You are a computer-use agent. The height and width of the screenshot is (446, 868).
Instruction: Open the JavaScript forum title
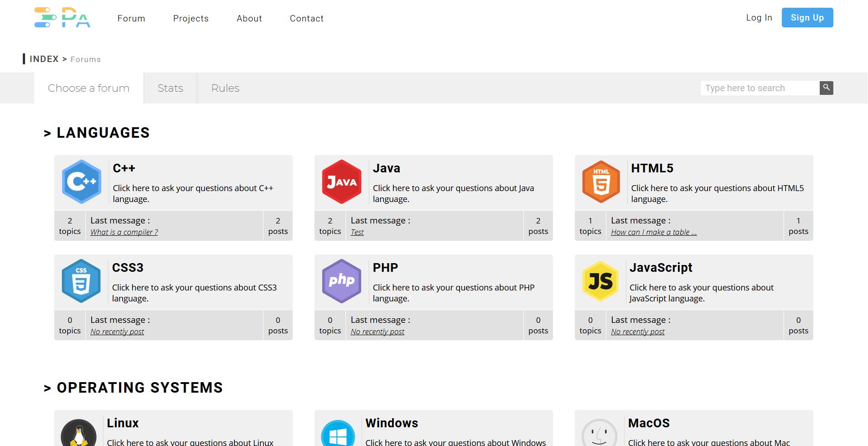click(661, 267)
